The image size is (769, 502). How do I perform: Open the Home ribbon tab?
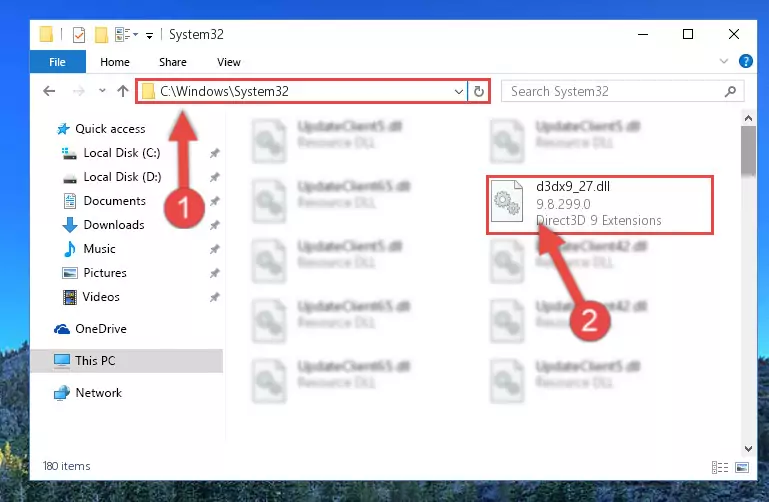(115, 62)
